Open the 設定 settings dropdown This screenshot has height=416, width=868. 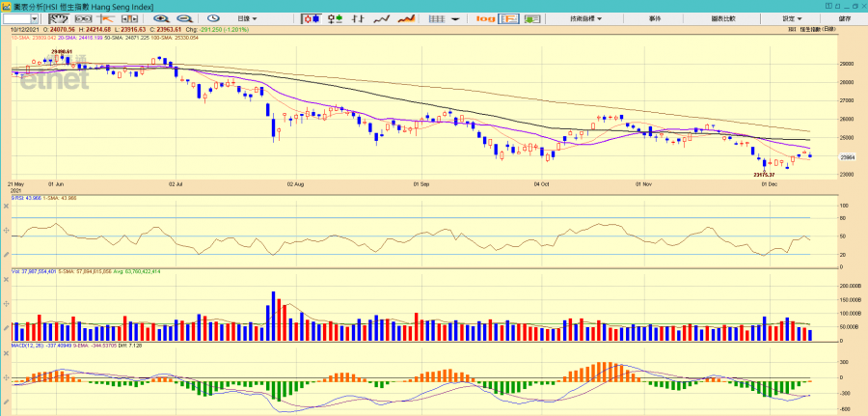point(792,18)
